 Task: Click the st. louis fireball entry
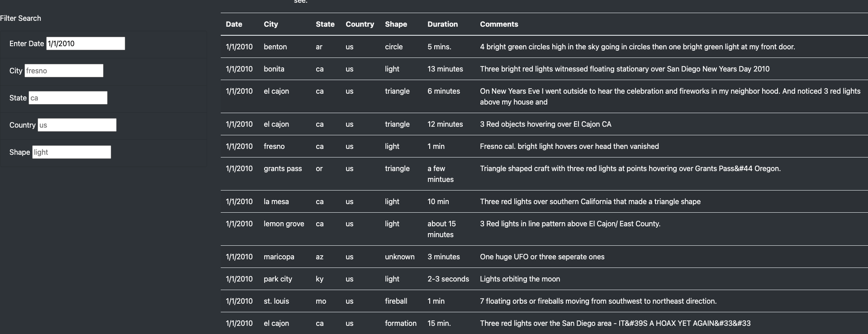click(x=407, y=301)
